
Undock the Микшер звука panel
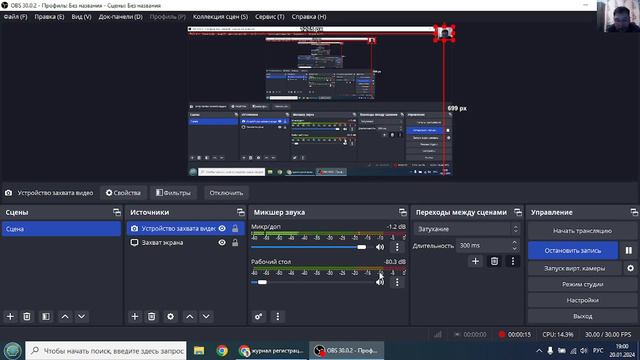pos(402,212)
